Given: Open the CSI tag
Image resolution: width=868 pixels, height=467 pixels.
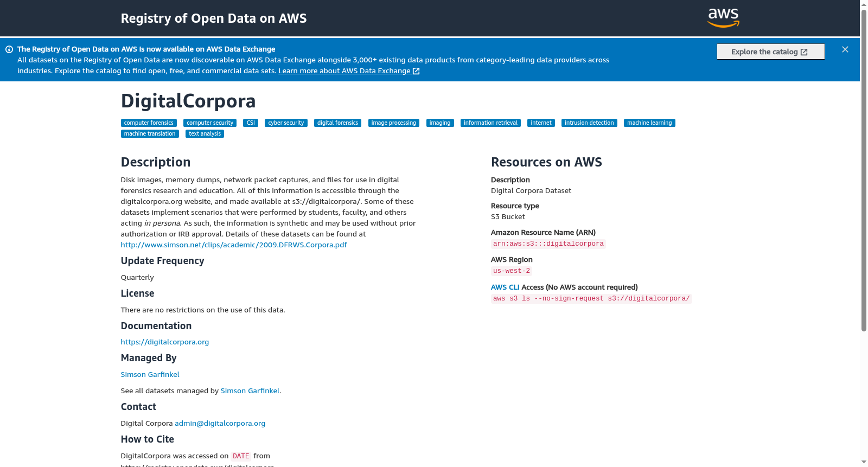Looking at the screenshot, I should click(x=251, y=123).
